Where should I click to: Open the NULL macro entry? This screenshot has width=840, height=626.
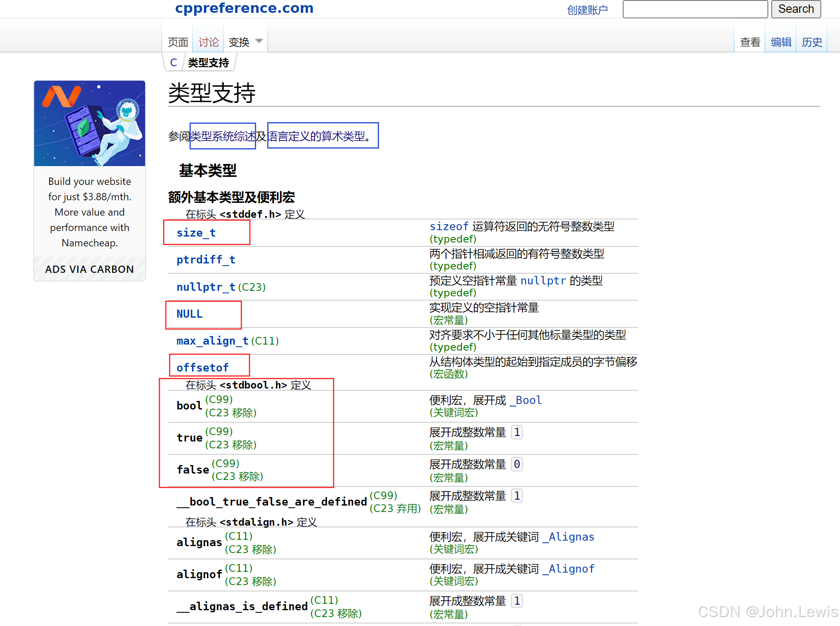pos(190,314)
